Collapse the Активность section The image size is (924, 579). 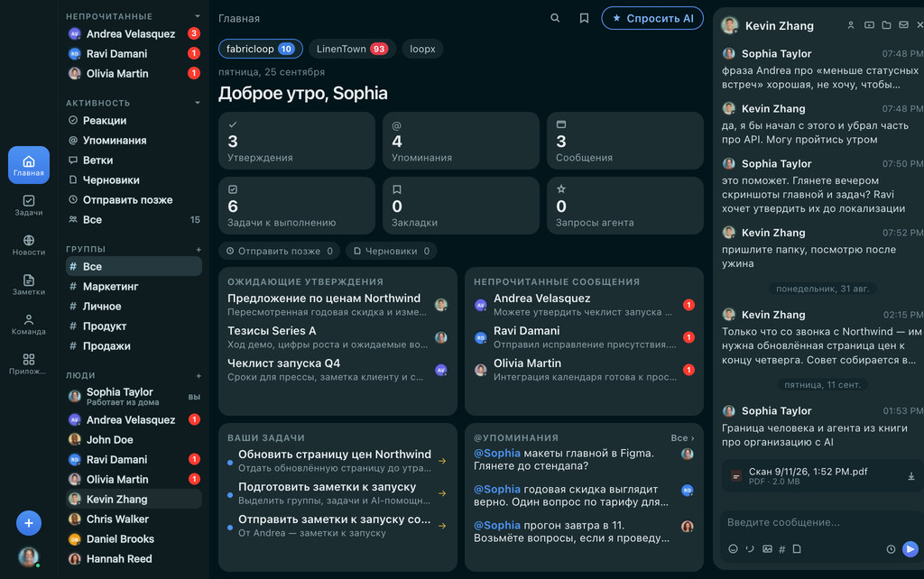click(x=198, y=103)
